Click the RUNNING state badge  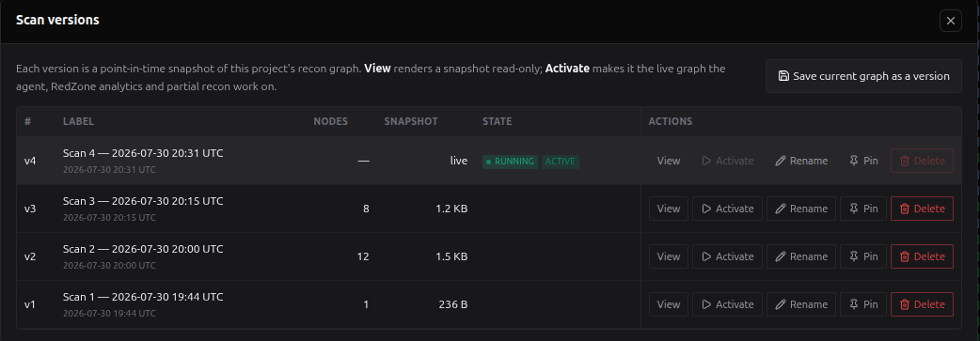510,162
